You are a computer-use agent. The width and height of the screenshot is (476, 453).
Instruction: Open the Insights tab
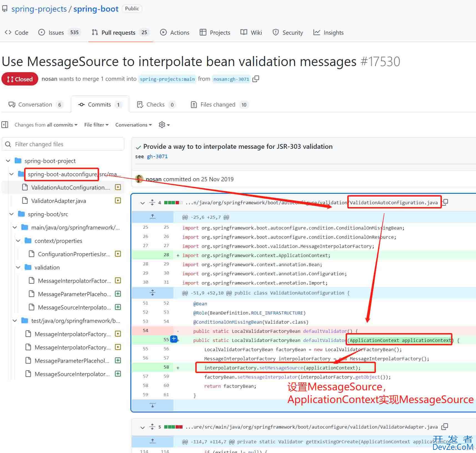tap(328, 32)
